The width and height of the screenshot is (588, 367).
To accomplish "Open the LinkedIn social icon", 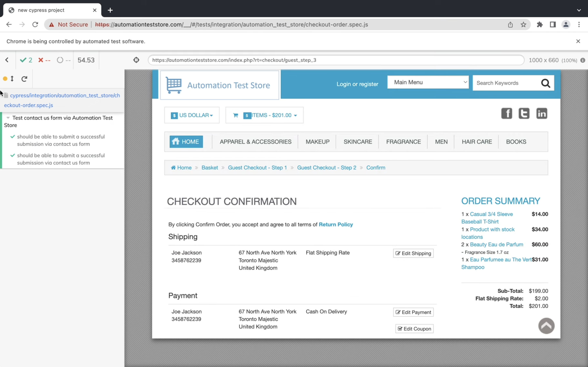I will [542, 114].
